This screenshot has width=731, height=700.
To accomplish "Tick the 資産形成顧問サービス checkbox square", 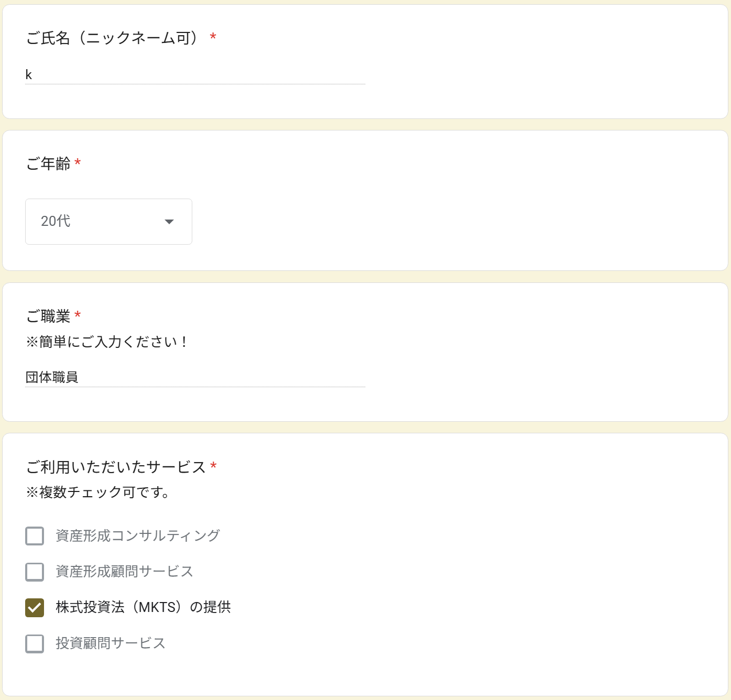I will [x=35, y=572].
